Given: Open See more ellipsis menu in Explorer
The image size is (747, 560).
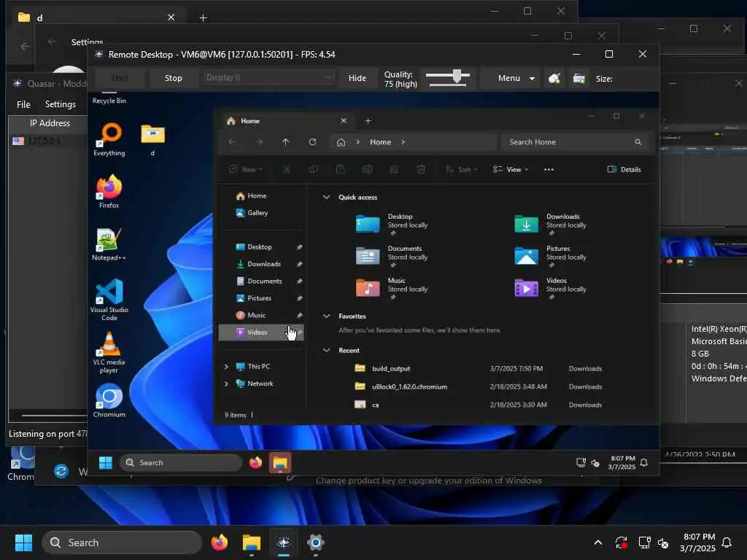Looking at the screenshot, I should click(549, 169).
